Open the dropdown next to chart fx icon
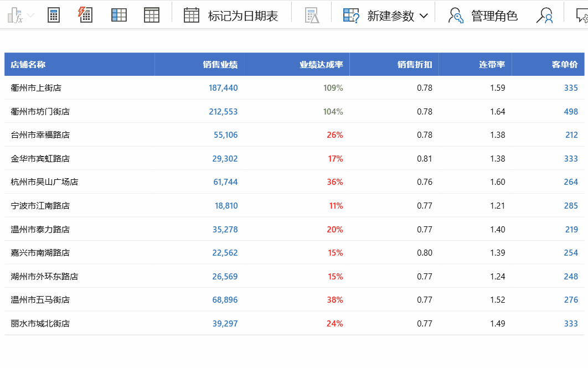The width and height of the screenshot is (588, 368). pos(31,15)
